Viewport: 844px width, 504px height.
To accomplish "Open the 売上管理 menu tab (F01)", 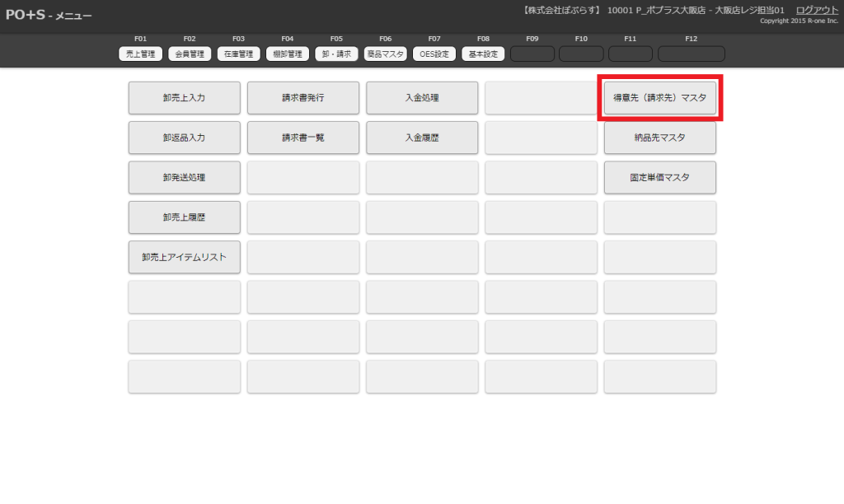I will 140,54.
